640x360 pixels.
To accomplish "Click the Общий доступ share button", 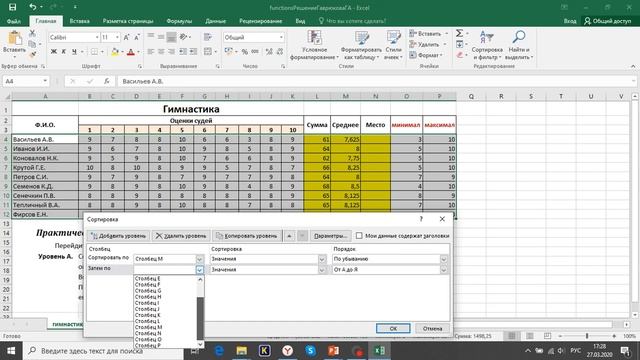I will coord(607,21).
